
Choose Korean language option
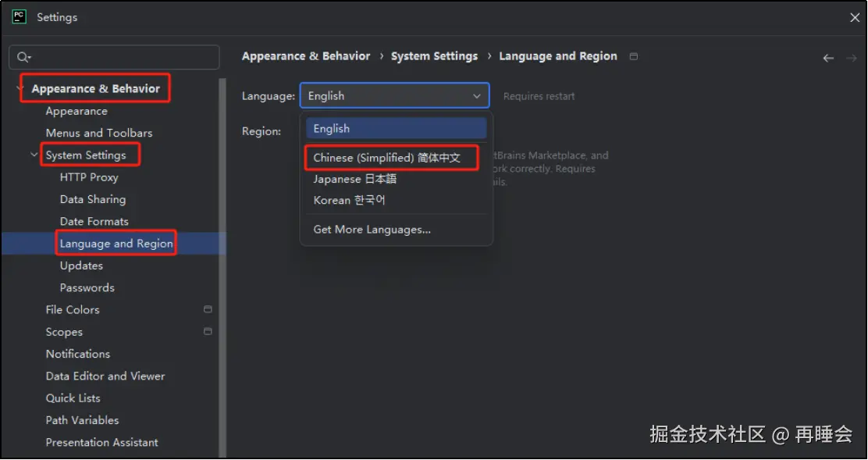pyautogui.click(x=397, y=200)
